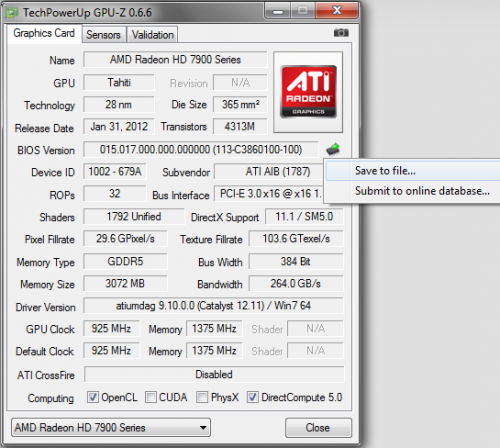The width and height of the screenshot is (500, 448).
Task: Click the Die Size value 365 mm²
Action: tap(240, 105)
